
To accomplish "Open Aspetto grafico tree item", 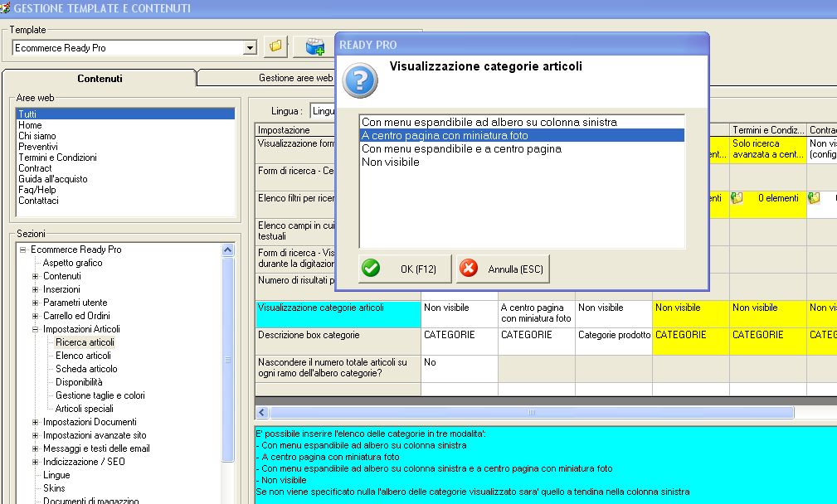I will (73, 263).
